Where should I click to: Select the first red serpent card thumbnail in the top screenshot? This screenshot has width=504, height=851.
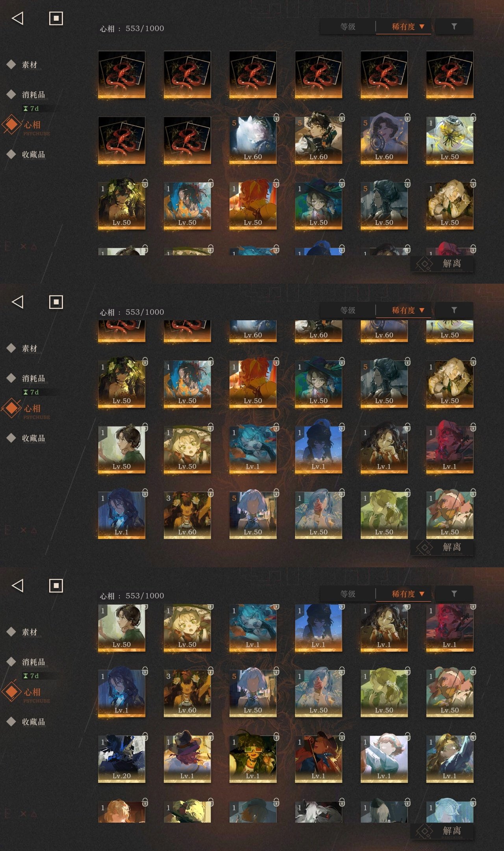point(122,74)
